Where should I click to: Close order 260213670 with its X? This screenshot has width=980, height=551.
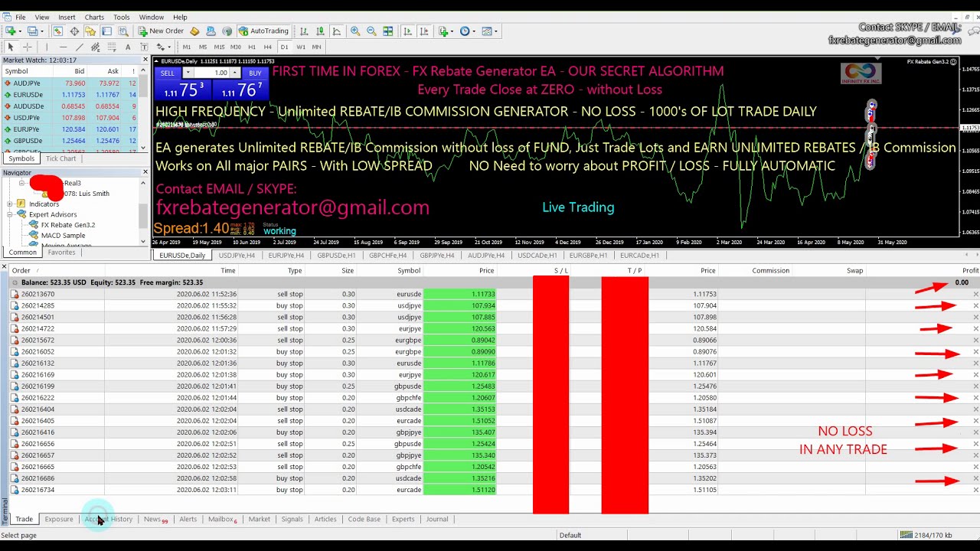point(975,294)
